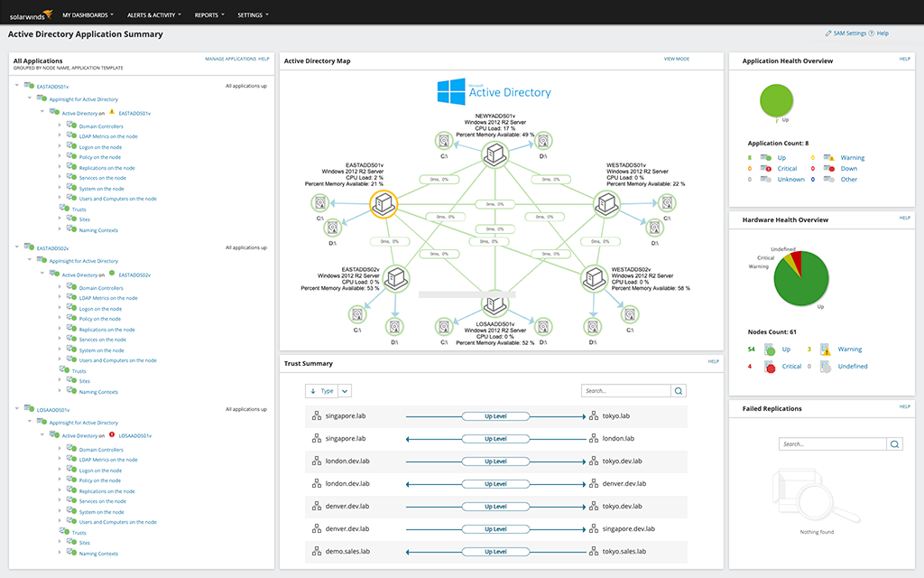Viewport: 924px width, 578px height.
Task: Click Warning link in Application Health legend
Action: pyautogui.click(x=852, y=158)
